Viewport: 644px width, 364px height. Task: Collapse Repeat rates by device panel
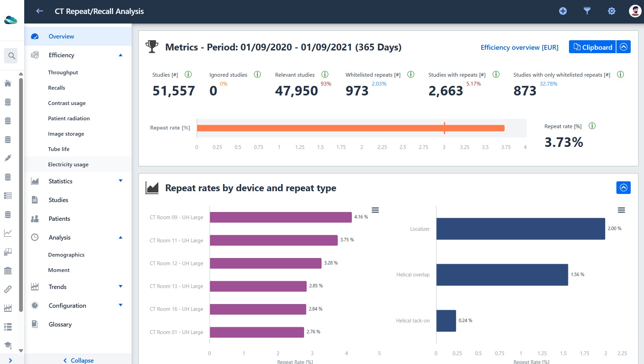[x=624, y=187]
